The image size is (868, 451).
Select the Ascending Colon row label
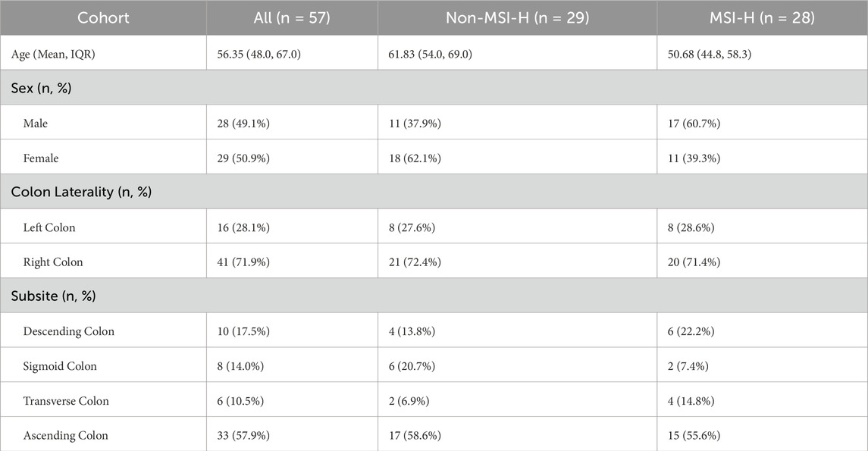click(x=65, y=435)
